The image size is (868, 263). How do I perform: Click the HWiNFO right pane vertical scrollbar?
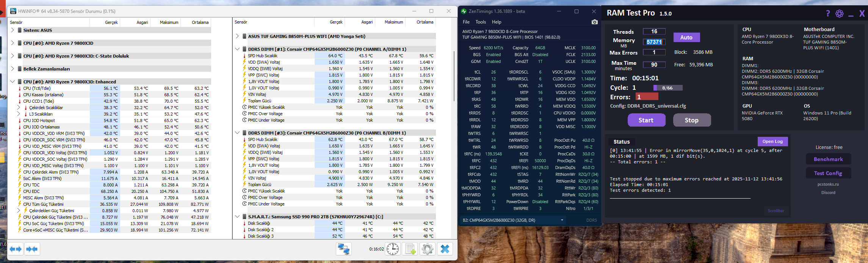454,76
